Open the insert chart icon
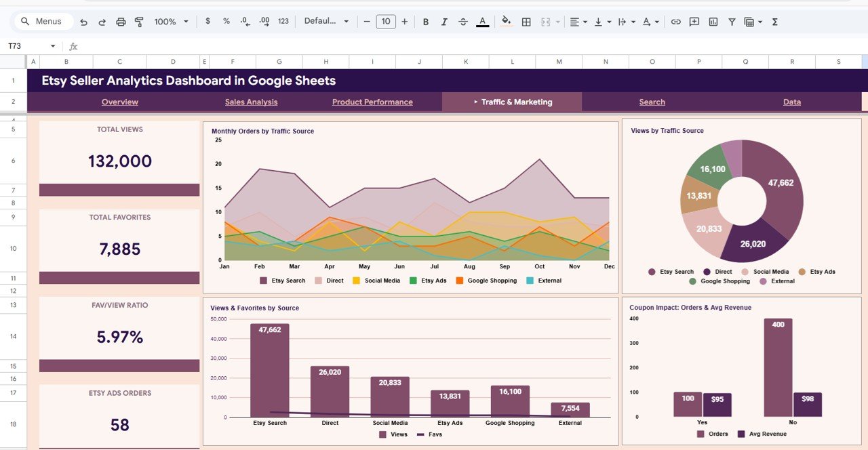Screen dimensions: 868x450 pyautogui.click(x=713, y=21)
